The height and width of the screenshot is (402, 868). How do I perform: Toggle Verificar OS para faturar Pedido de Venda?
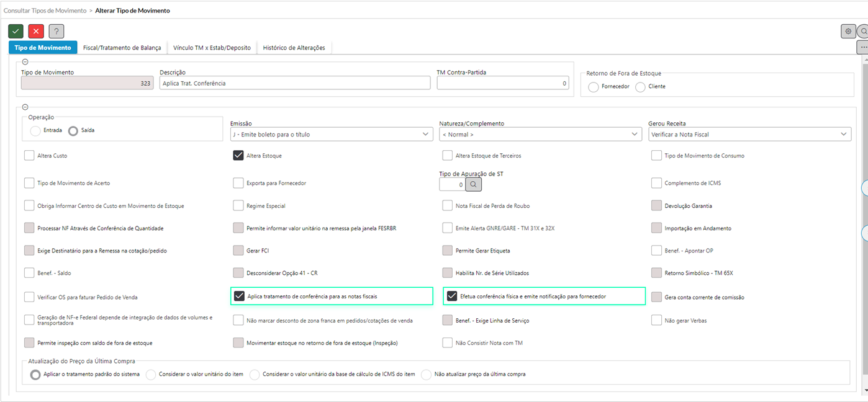[x=29, y=297]
